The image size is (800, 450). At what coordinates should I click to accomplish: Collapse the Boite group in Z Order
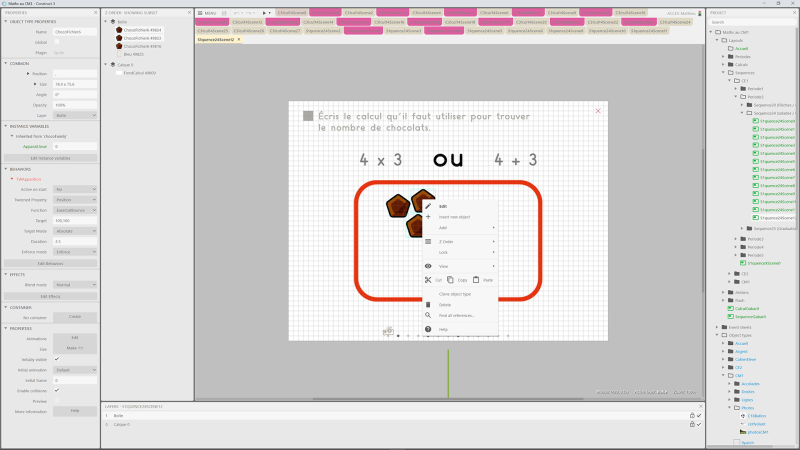(106, 22)
